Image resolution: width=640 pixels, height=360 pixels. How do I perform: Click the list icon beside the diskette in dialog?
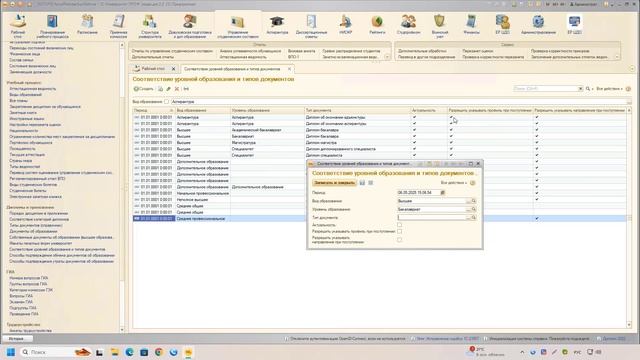(x=371, y=183)
